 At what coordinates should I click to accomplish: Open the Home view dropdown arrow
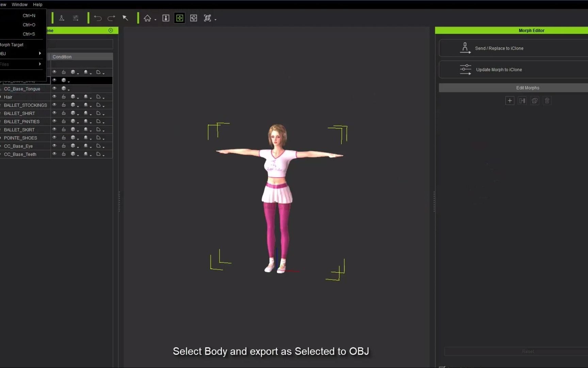[x=156, y=19]
